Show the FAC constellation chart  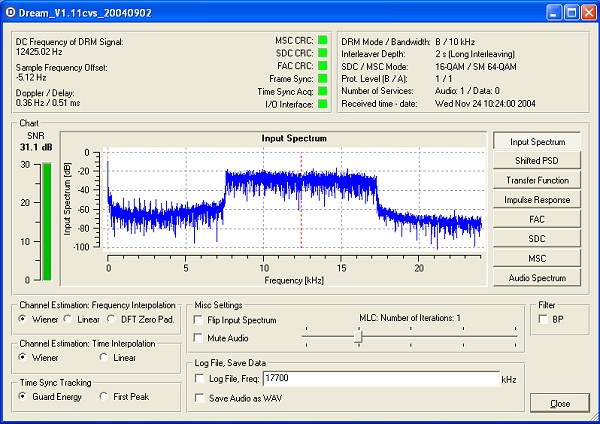click(537, 220)
